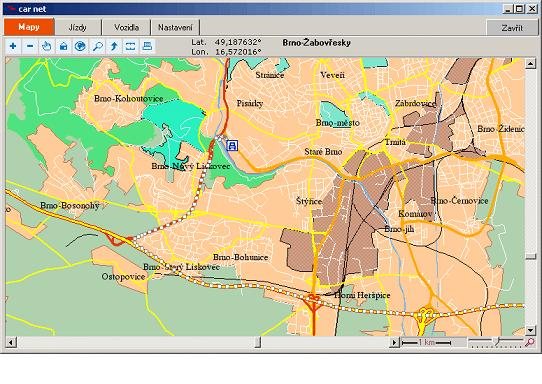
Task: Select the magnifying glass search tool
Action: pyautogui.click(x=97, y=46)
